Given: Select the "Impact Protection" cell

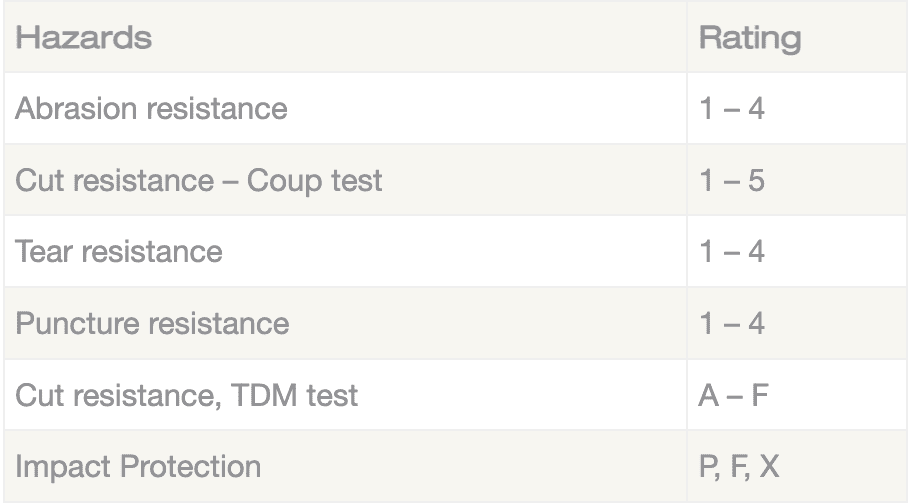Looking at the screenshot, I should [138, 466].
